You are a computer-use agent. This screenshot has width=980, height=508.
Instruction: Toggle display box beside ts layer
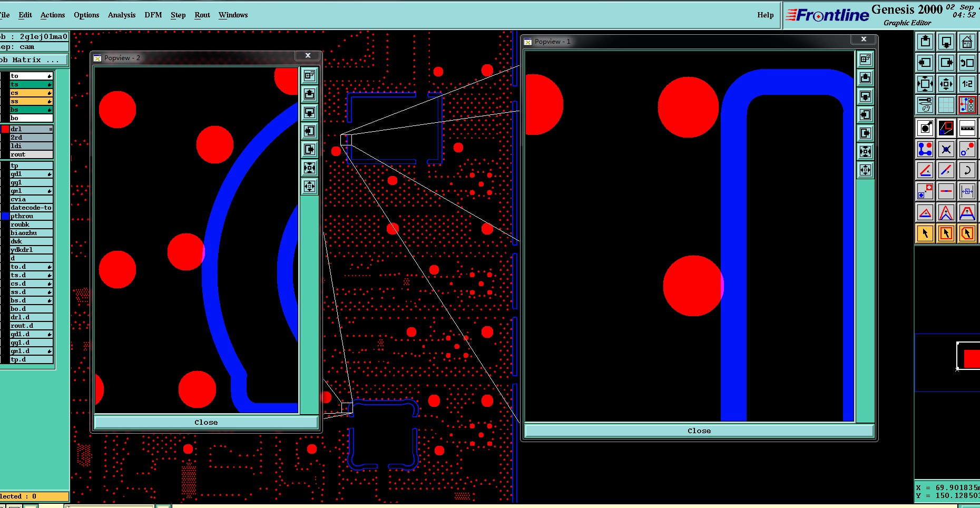[5, 84]
